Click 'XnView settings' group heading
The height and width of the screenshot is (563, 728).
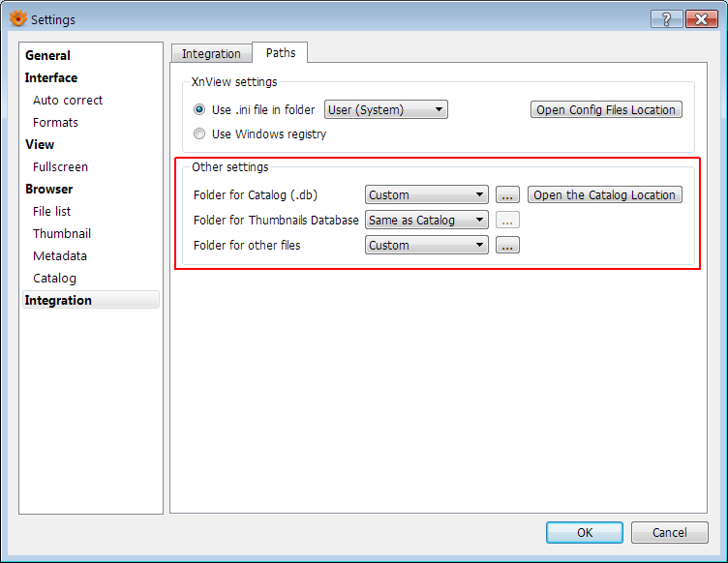[234, 81]
